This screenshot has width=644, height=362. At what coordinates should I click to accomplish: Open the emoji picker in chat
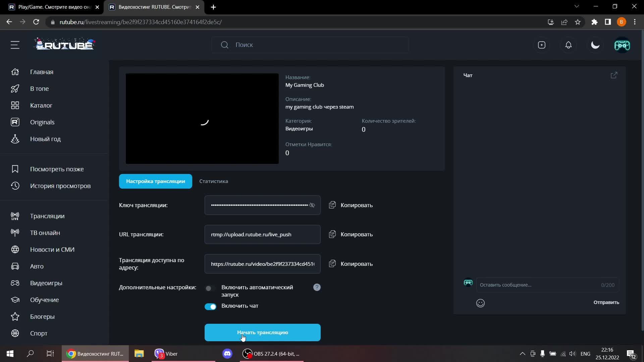click(480, 303)
